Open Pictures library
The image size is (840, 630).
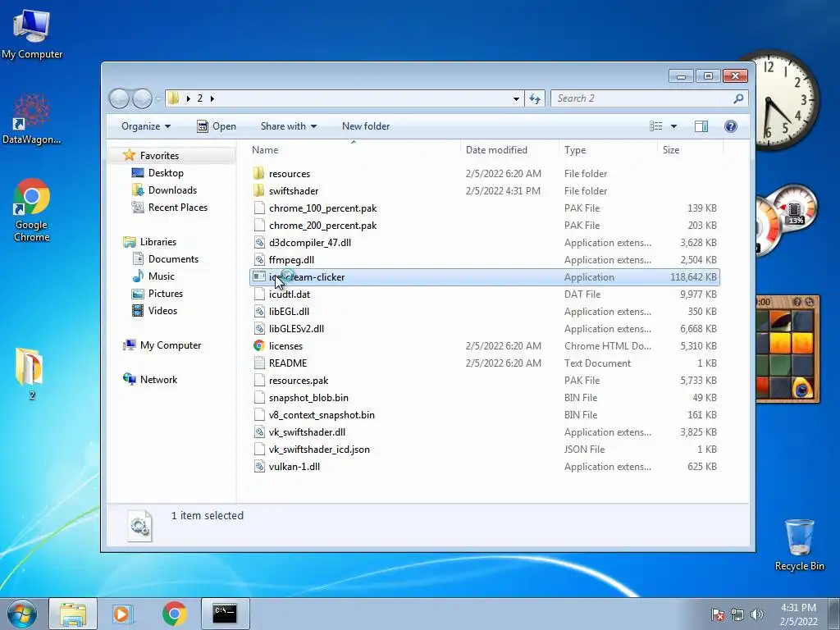point(157,294)
